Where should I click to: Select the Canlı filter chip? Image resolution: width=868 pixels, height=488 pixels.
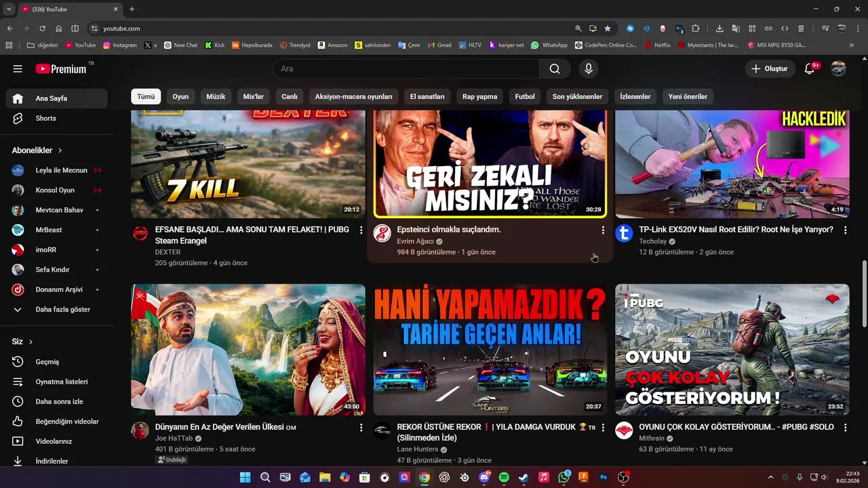click(x=290, y=97)
